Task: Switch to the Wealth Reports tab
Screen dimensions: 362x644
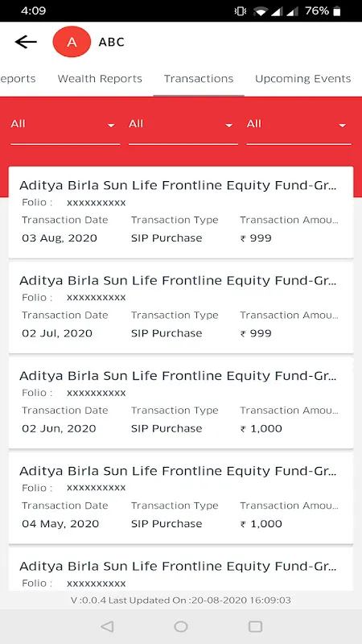Action: pyautogui.click(x=100, y=79)
